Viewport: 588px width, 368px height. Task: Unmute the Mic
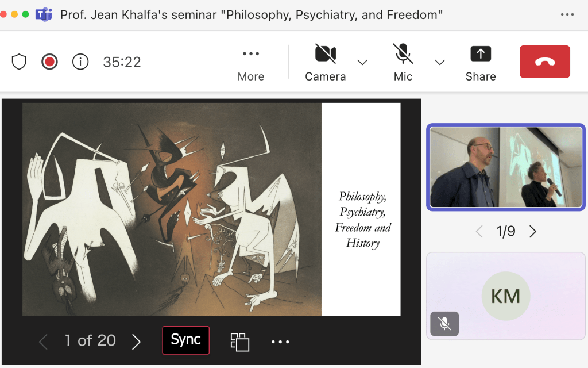click(403, 62)
